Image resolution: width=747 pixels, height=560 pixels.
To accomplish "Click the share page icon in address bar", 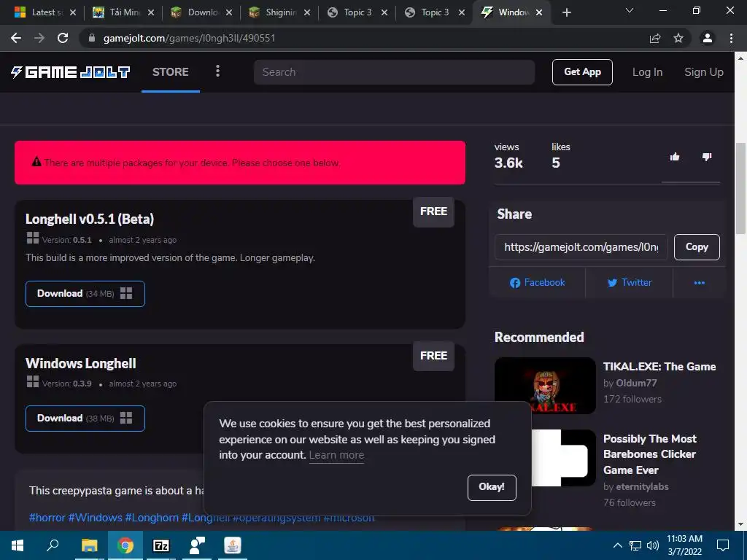I will [x=655, y=38].
